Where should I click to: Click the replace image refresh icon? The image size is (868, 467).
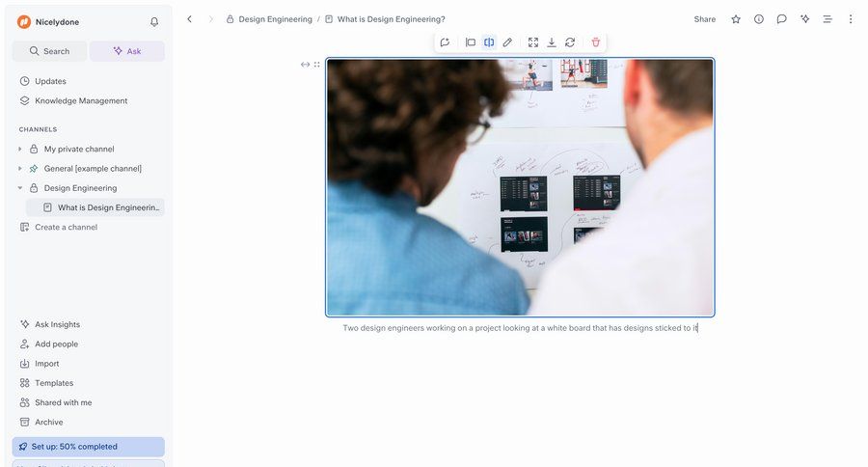point(570,42)
